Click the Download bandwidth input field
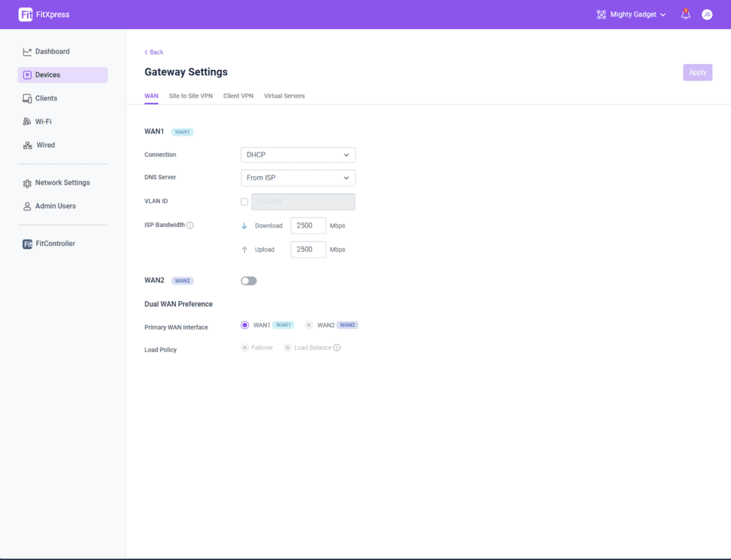Image resolution: width=731 pixels, height=560 pixels. click(308, 226)
